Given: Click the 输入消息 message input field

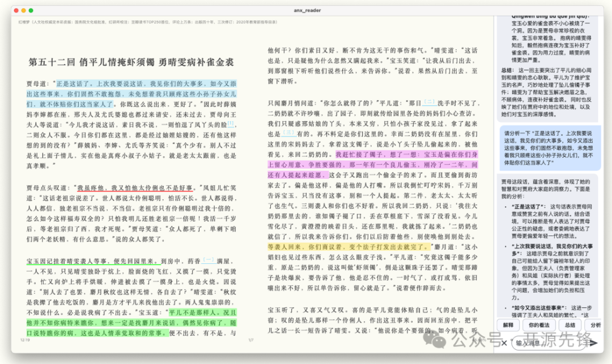Looking at the screenshot, I should coord(549,343).
